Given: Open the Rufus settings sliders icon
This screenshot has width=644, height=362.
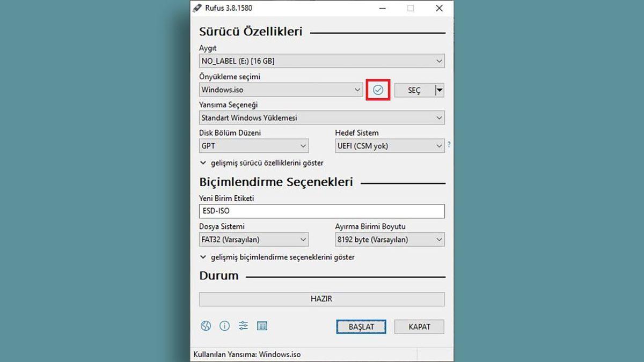Looking at the screenshot, I should (244, 326).
